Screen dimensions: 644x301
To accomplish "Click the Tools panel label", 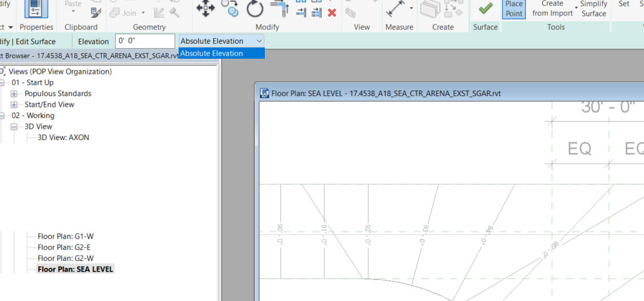I will point(556,27).
